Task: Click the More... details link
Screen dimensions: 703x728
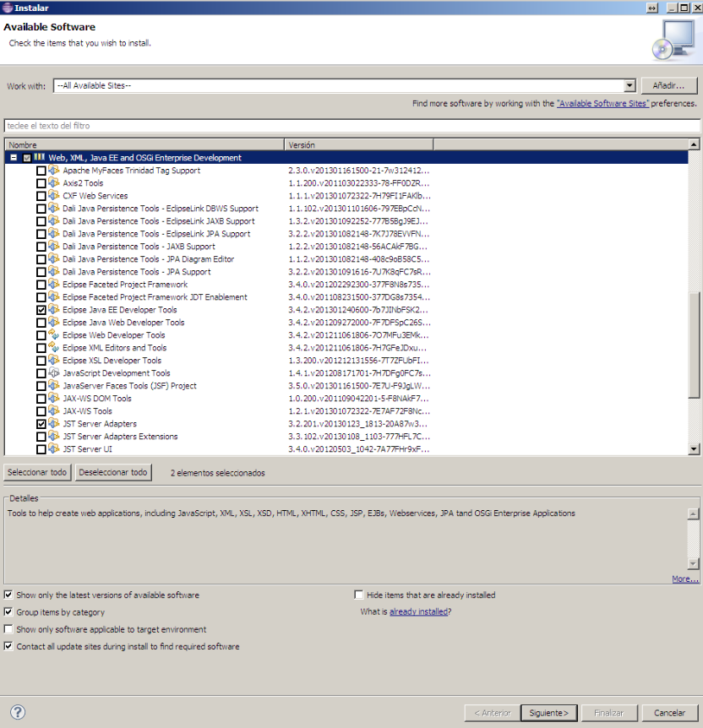Action: pyautogui.click(x=685, y=579)
